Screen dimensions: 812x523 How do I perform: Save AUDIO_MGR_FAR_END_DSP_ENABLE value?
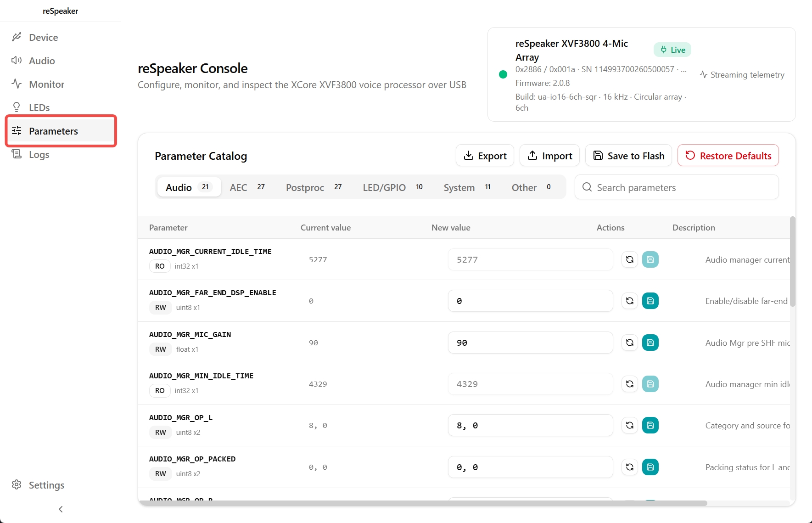650,301
